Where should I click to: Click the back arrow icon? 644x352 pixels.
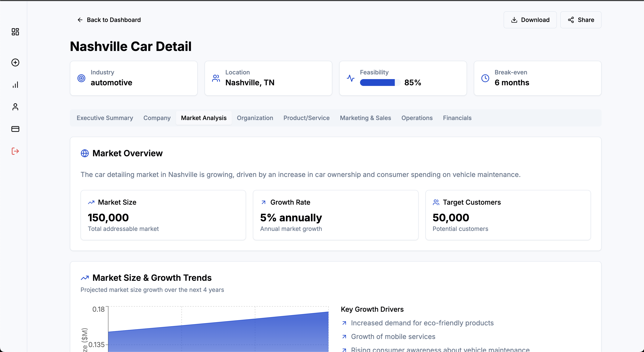tap(80, 20)
